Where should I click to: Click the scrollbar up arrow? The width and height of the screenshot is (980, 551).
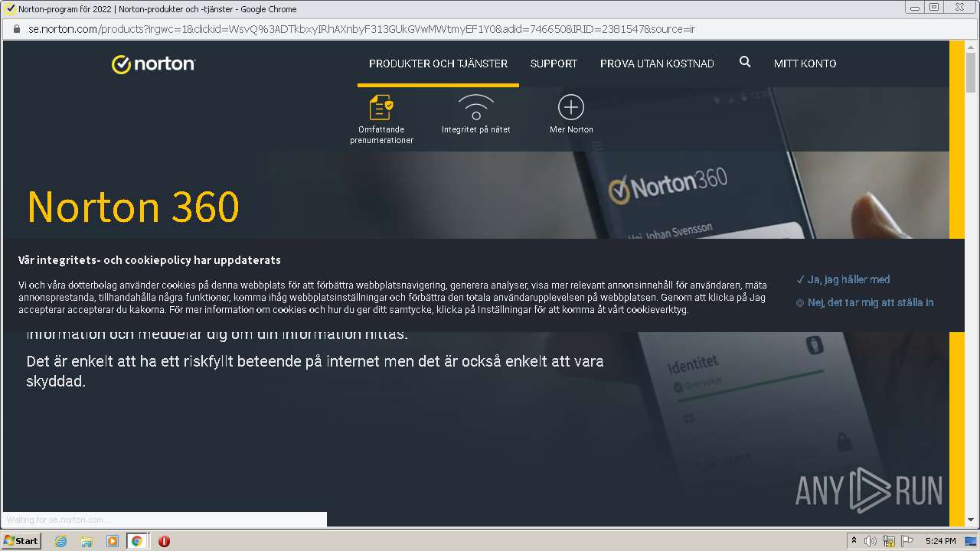[x=971, y=47]
